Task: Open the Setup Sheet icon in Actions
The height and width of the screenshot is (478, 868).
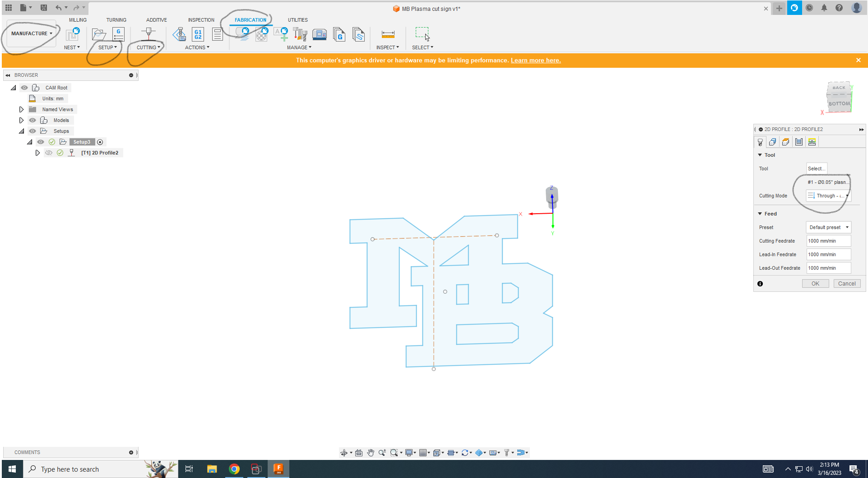Action: tap(217, 34)
